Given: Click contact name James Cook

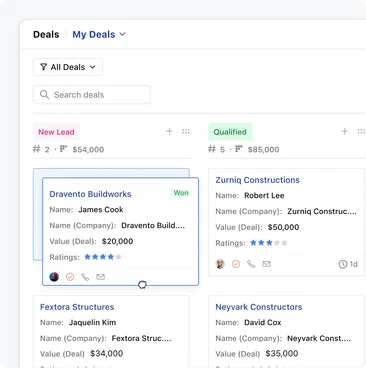Looking at the screenshot, I should pos(101,210).
